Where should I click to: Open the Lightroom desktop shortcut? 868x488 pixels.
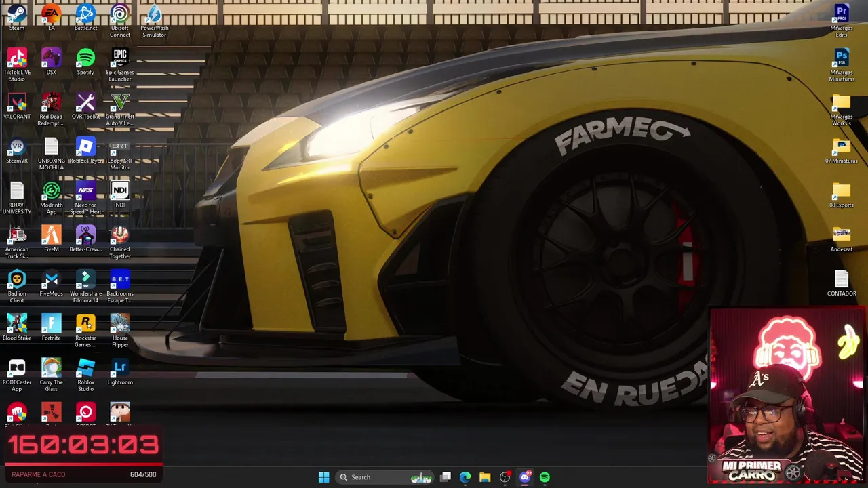[120, 372]
